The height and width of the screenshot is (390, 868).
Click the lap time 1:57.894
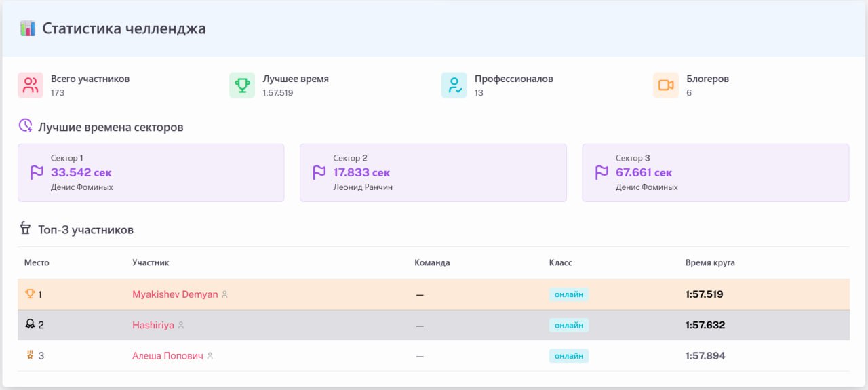click(705, 355)
